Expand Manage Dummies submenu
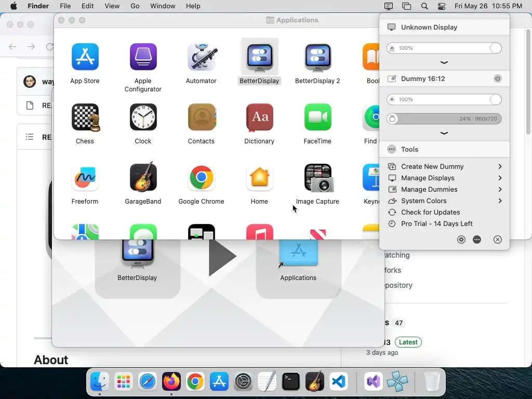532x399 pixels. (445, 189)
